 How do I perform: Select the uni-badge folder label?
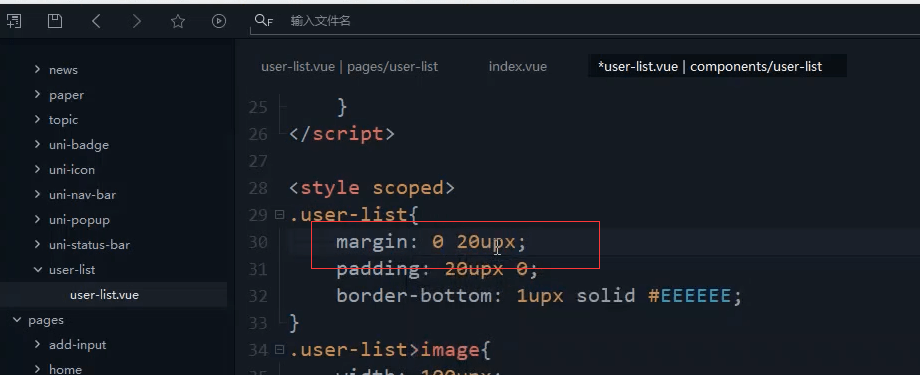point(79,145)
